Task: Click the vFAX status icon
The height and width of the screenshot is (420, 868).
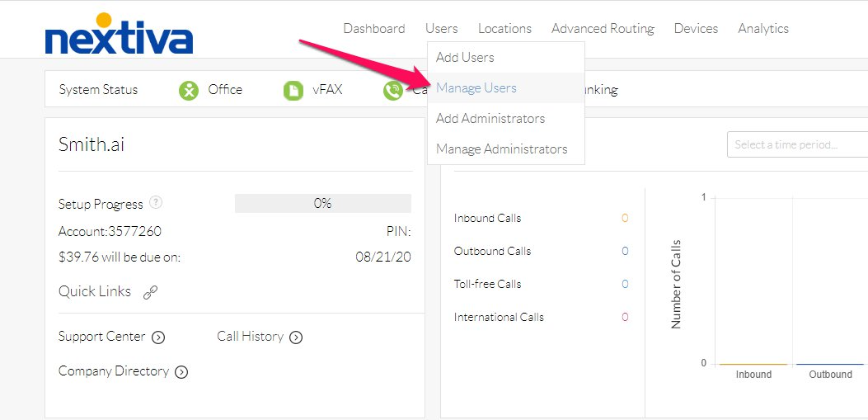Action: click(293, 90)
